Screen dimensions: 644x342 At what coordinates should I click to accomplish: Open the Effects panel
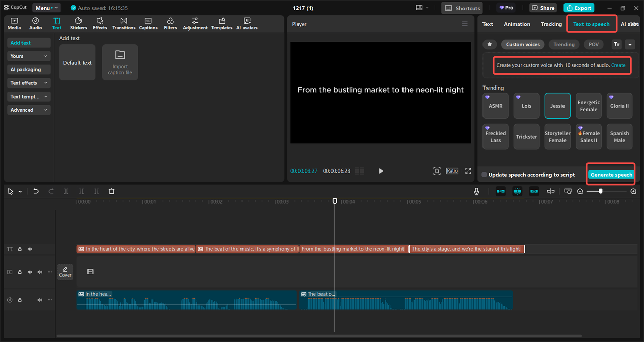(x=100, y=23)
